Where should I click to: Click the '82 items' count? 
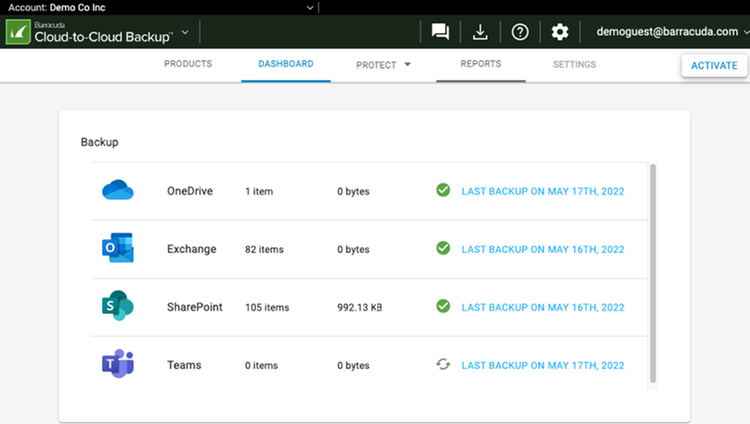coord(264,249)
